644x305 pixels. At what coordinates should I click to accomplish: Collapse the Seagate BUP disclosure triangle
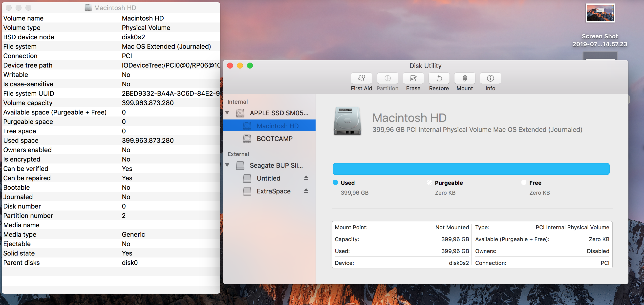(228, 165)
